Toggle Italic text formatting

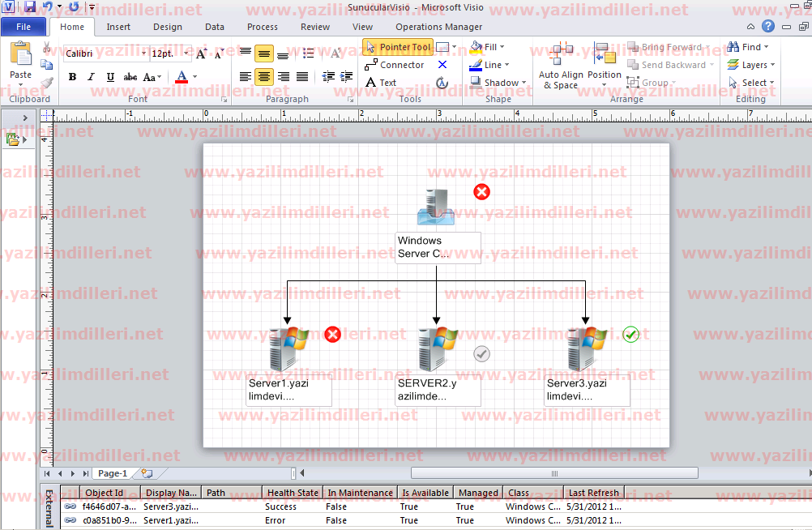[x=92, y=78]
